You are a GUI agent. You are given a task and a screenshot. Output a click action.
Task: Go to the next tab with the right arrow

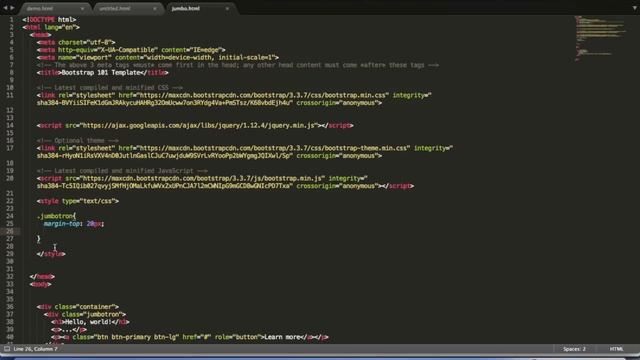12,8
